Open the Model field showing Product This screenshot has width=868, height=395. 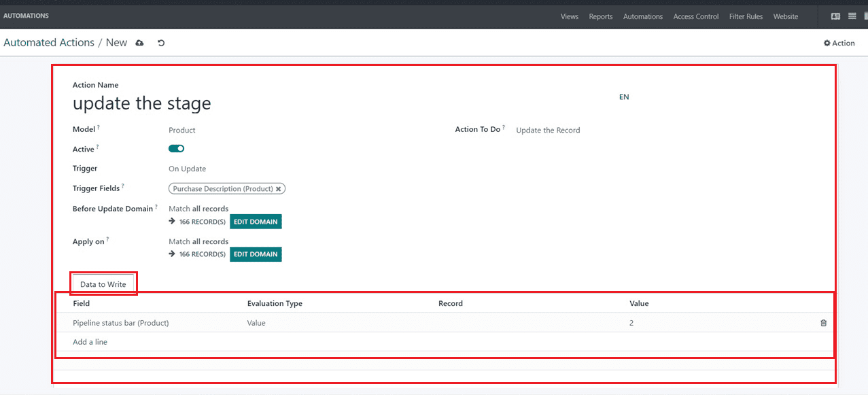182,131
